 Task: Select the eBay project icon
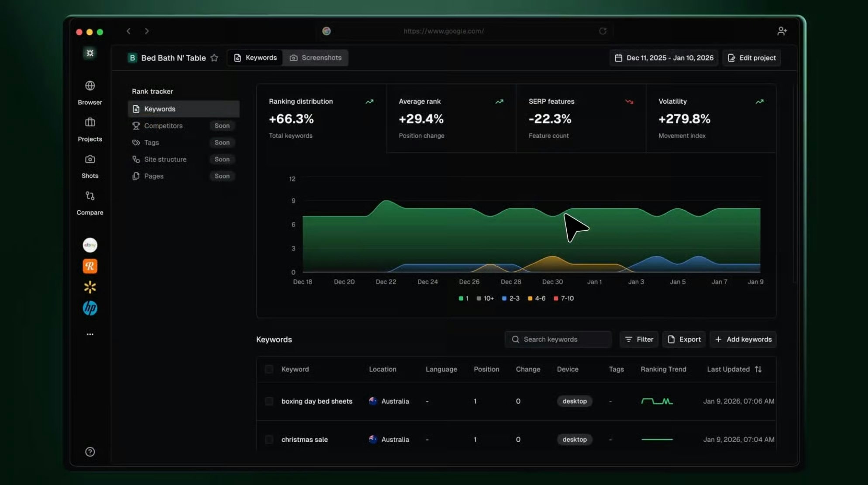[90, 245]
